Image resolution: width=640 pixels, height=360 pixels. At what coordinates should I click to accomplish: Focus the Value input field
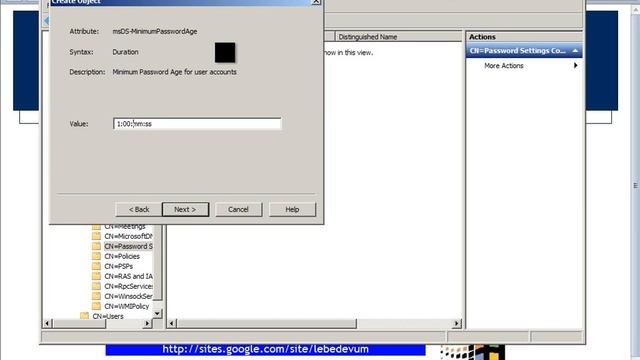tap(197, 124)
